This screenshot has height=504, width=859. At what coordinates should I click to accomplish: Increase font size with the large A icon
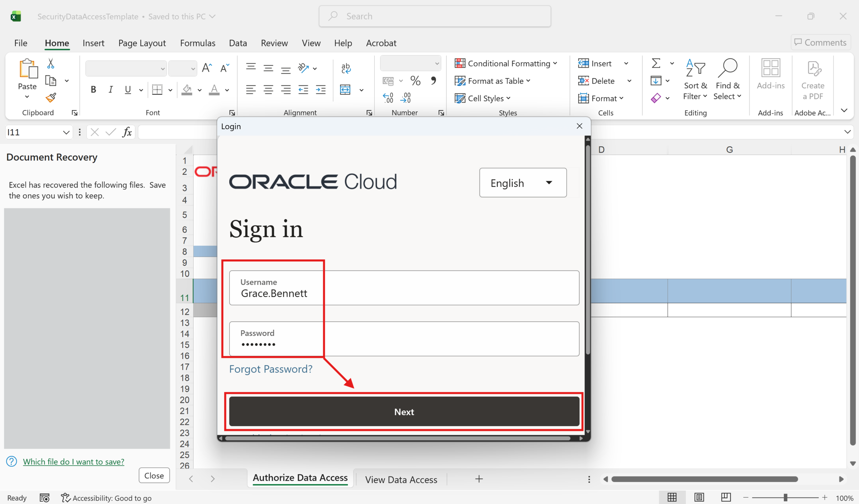tap(207, 68)
